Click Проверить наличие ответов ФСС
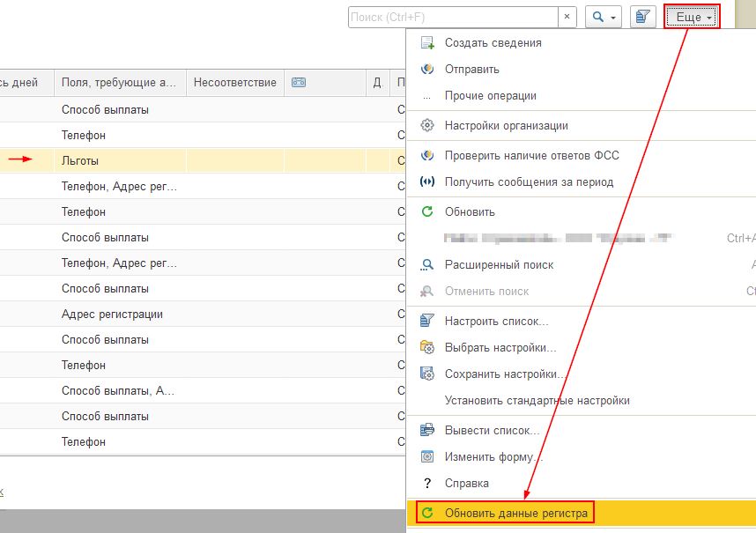The image size is (756, 533). (581, 156)
